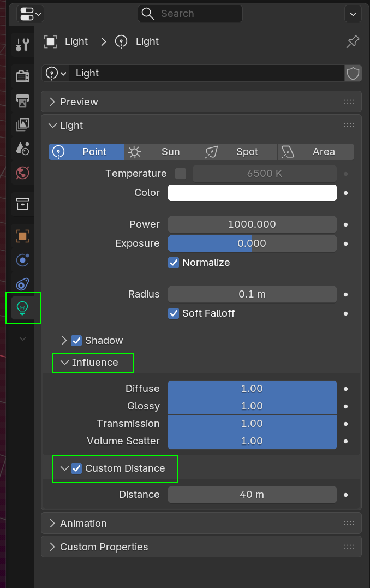Toggle the Fake User shield button

click(353, 73)
